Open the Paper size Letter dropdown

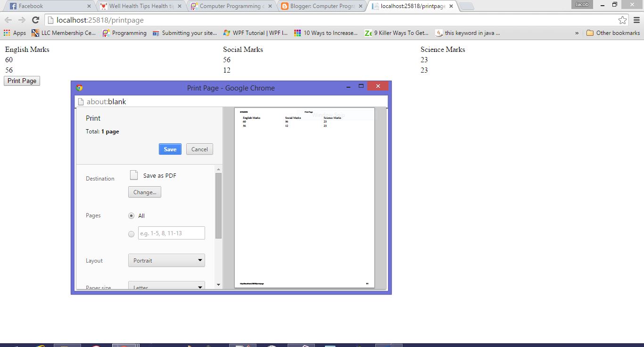(166, 286)
